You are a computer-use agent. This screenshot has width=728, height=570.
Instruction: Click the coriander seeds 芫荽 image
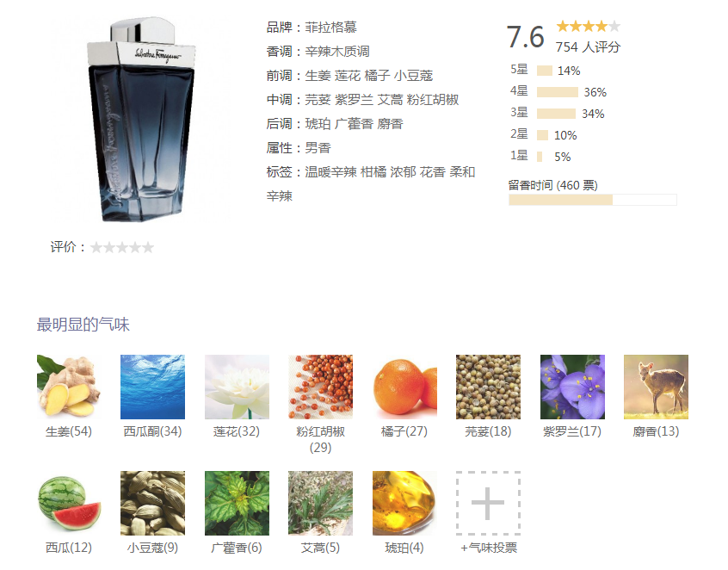pyautogui.click(x=489, y=387)
